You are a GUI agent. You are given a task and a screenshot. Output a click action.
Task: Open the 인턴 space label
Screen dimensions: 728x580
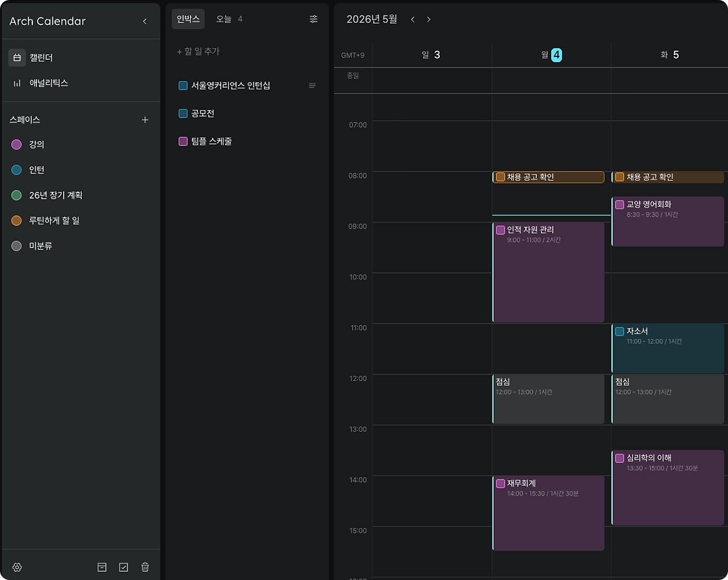37,170
